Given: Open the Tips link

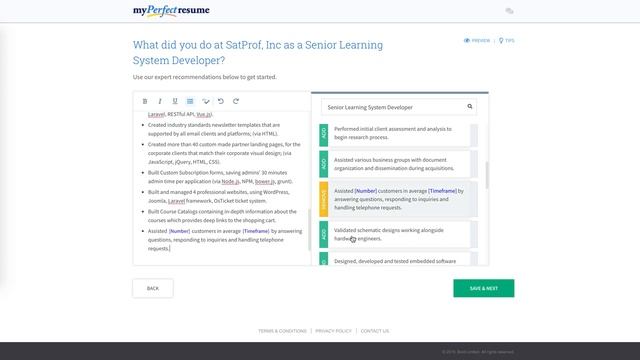Looking at the screenshot, I should coord(507,40).
